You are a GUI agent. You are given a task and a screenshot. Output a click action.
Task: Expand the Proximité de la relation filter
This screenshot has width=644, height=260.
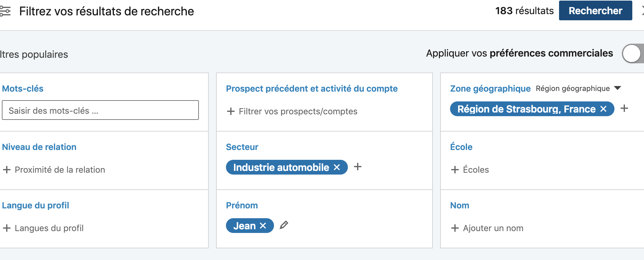(54, 170)
